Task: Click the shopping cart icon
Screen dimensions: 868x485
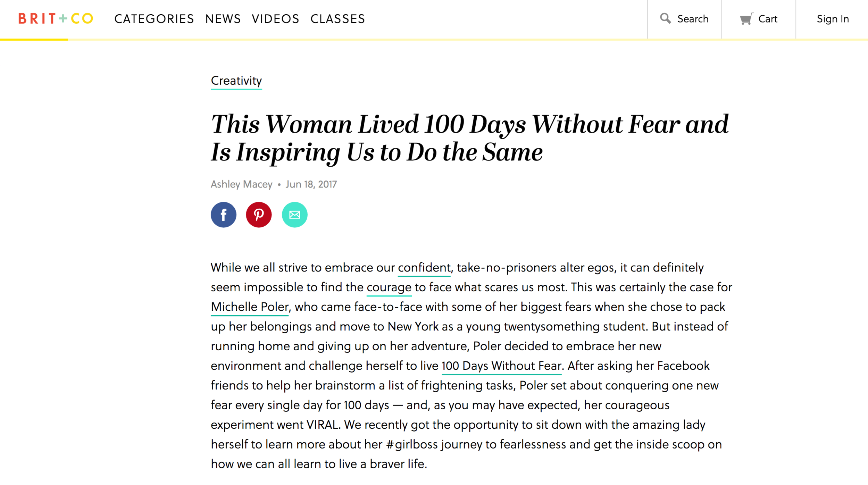Action: pyautogui.click(x=746, y=19)
